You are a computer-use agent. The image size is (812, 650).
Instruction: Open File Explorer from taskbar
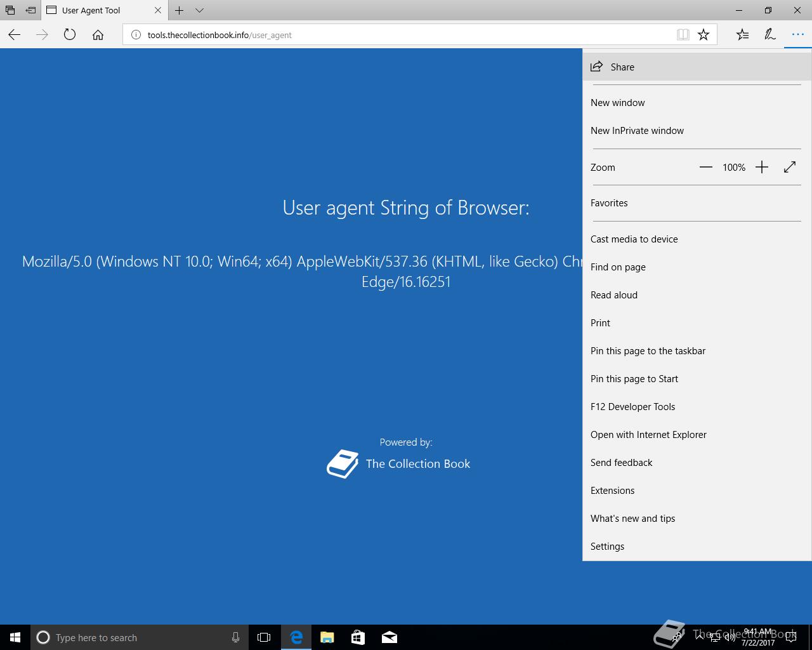tap(327, 637)
